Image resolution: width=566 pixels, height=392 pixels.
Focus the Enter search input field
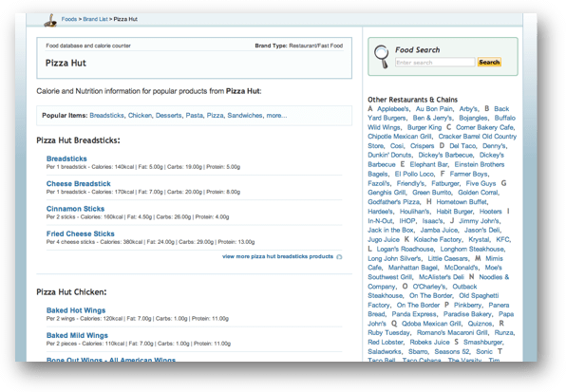(435, 63)
